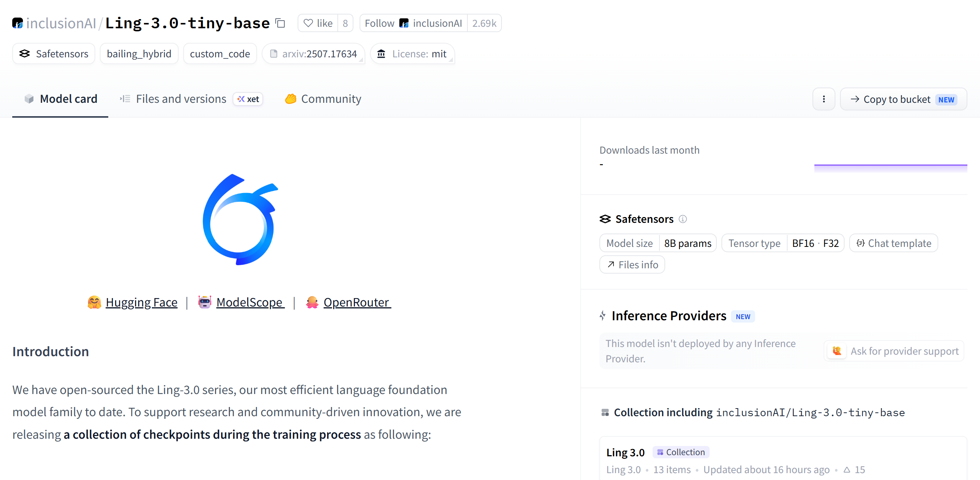Image resolution: width=980 pixels, height=480 pixels.
Task: Open Files info
Action: pyautogui.click(x=632, y=264)
